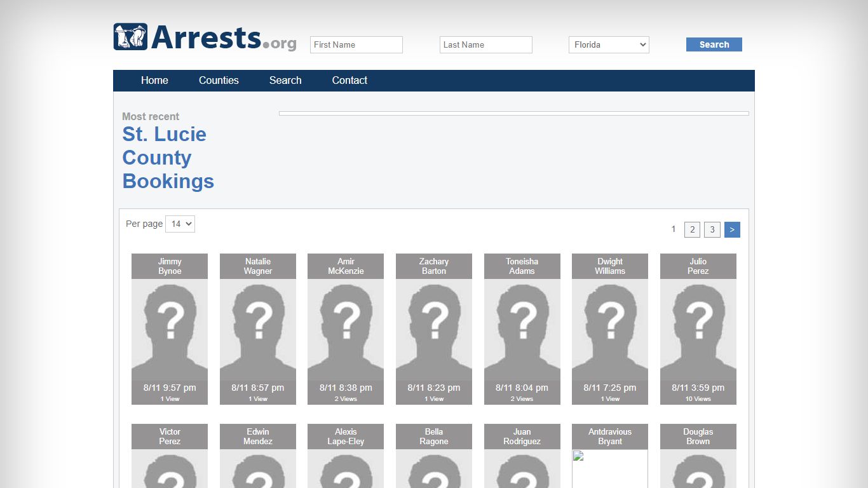
Task: Advance to next page with the arrow button
Action: pyautogui.click(x=732, y=229)
